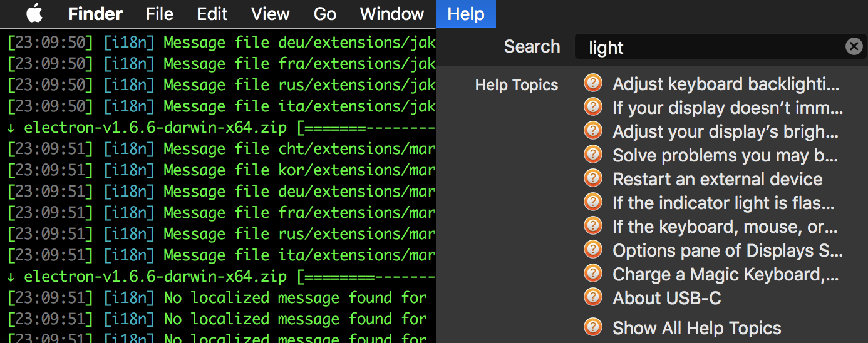Click help icon beside 'If the keyboard, mouse, or…'
Image resolution: width=868 pixels, height=343 pixels.
(x=592, y=226)
